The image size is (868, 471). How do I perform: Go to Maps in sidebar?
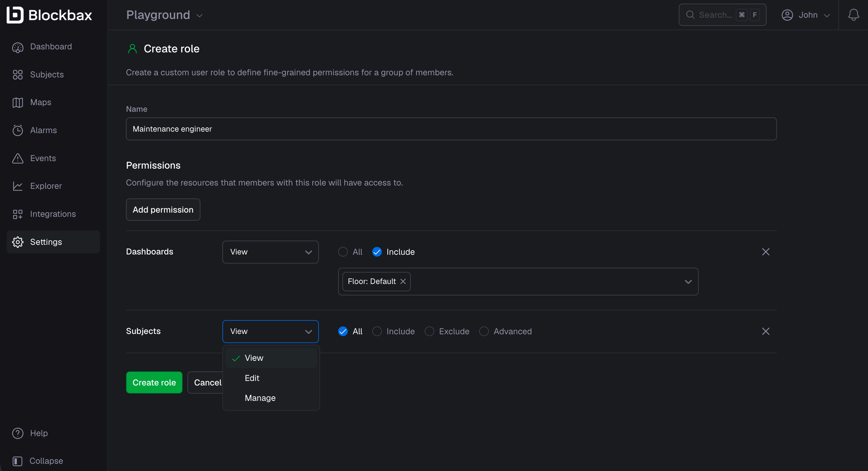pos(53,102)
